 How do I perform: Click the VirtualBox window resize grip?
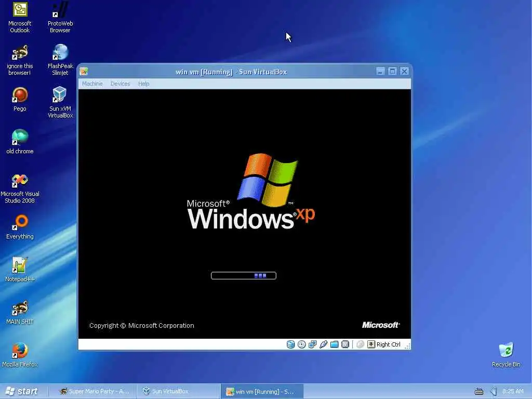[x=407, y=345]
